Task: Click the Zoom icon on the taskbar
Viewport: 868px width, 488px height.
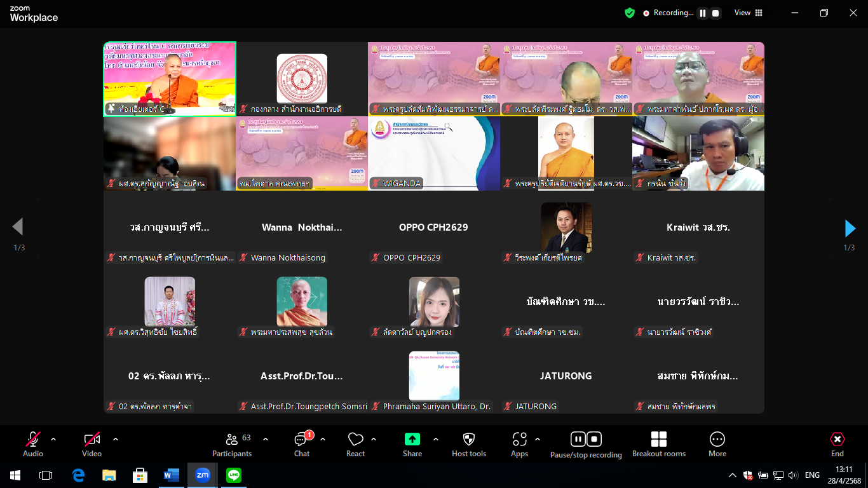Action: pos(203,475)
